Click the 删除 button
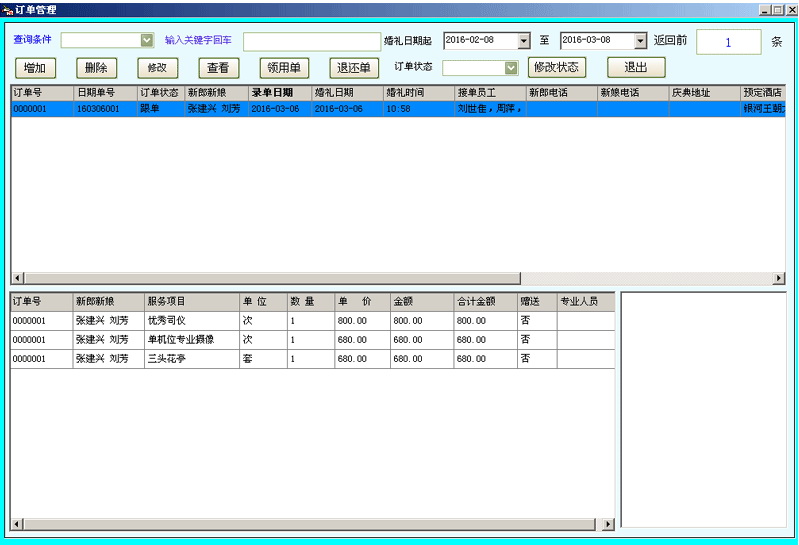The width and height of the screenshot is (799, 545). click(x=96, y=68)
